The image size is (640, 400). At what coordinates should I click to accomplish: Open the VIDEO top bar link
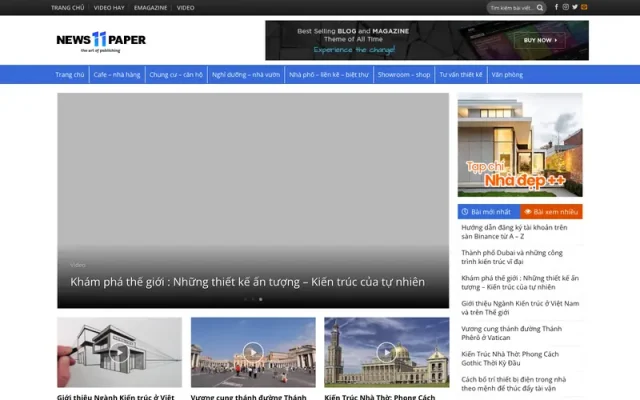point(186,8)
